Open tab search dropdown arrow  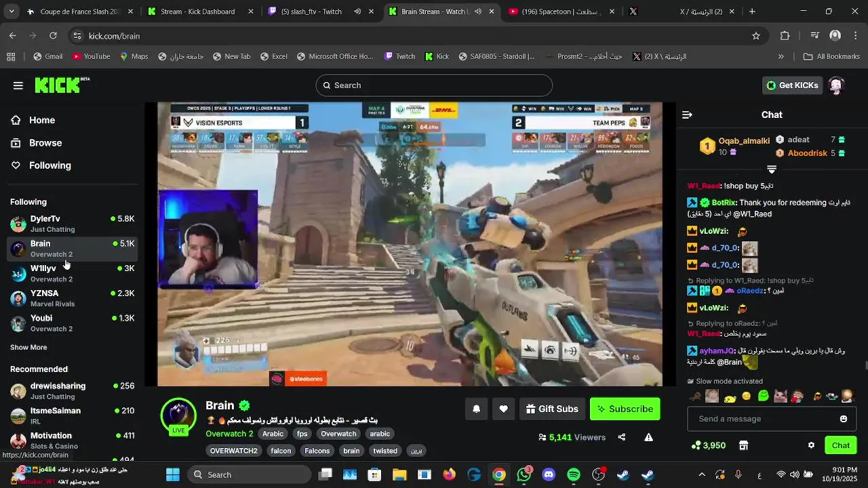pos(11,12)
